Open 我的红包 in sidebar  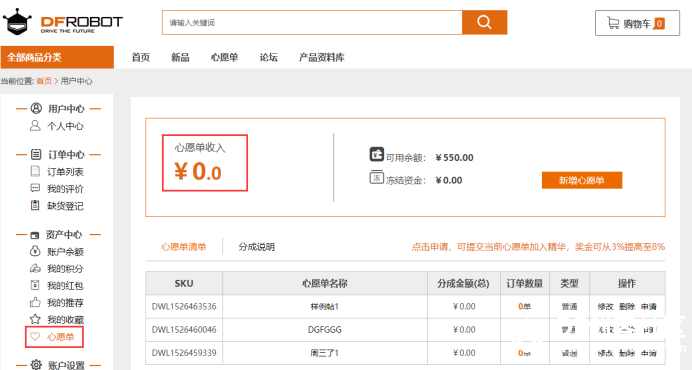pos(65,286)
